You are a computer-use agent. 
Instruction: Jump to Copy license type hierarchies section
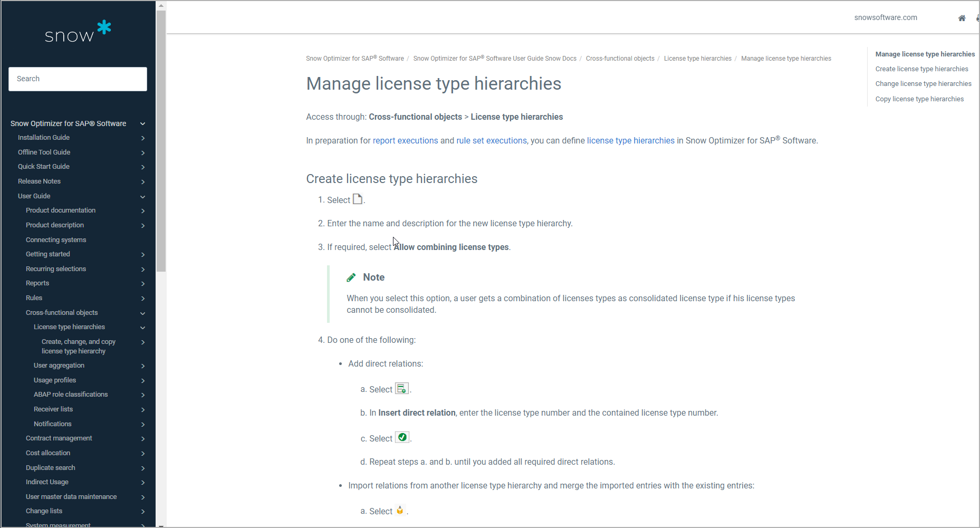pos(919,99)
